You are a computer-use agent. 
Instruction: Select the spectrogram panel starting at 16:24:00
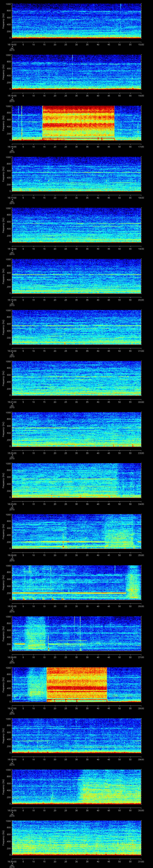[76, 531]
